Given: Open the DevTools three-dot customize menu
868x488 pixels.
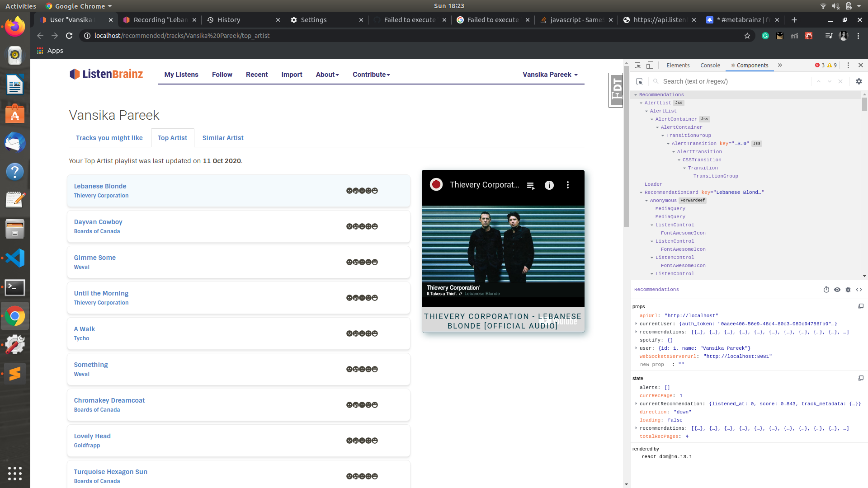Looking at the screenshot, I should point(848,65).
